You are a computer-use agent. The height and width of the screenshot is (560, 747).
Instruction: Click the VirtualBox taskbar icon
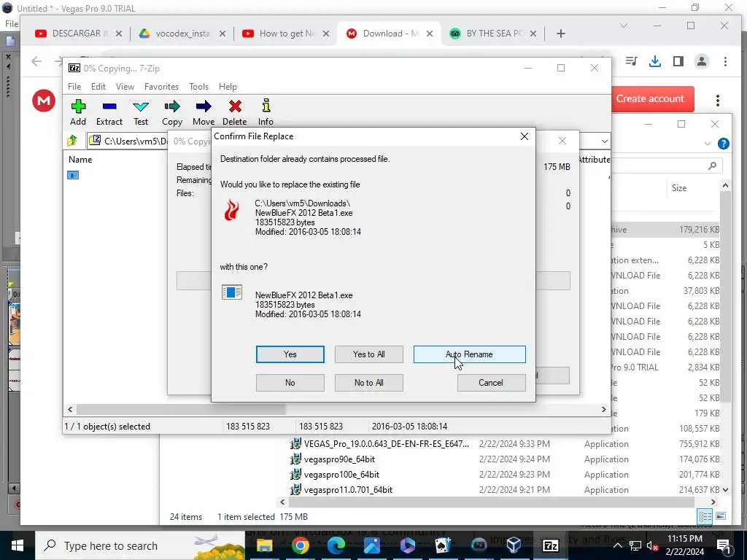[514, 545]
